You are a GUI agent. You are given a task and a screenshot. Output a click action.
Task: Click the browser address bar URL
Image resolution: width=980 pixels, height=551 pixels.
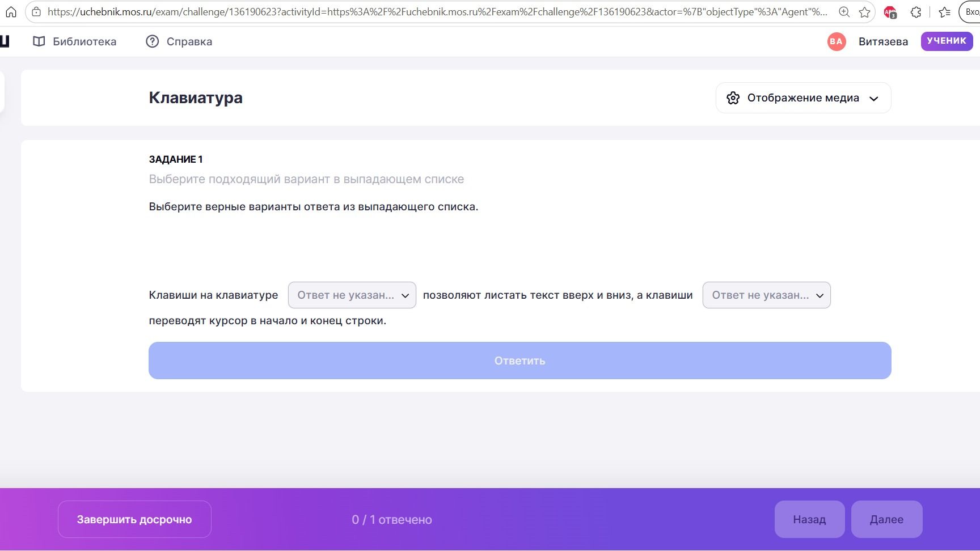coord(437,12)
